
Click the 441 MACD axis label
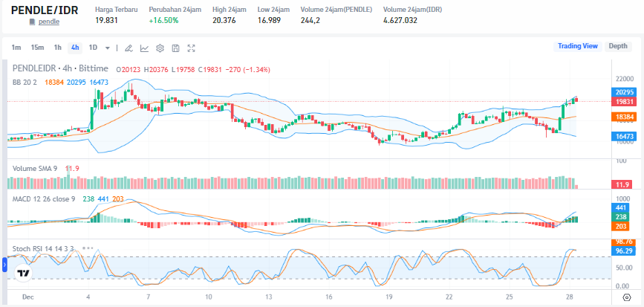620,208
